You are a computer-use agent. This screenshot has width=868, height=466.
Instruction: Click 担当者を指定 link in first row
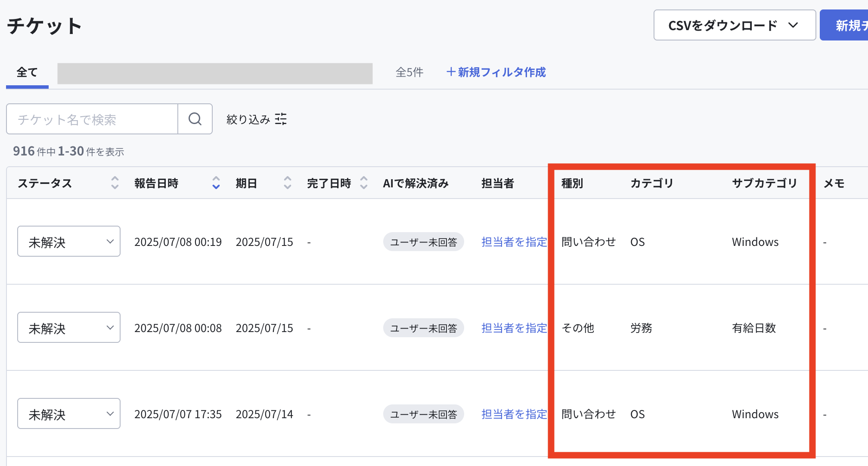tap(514, 242)
